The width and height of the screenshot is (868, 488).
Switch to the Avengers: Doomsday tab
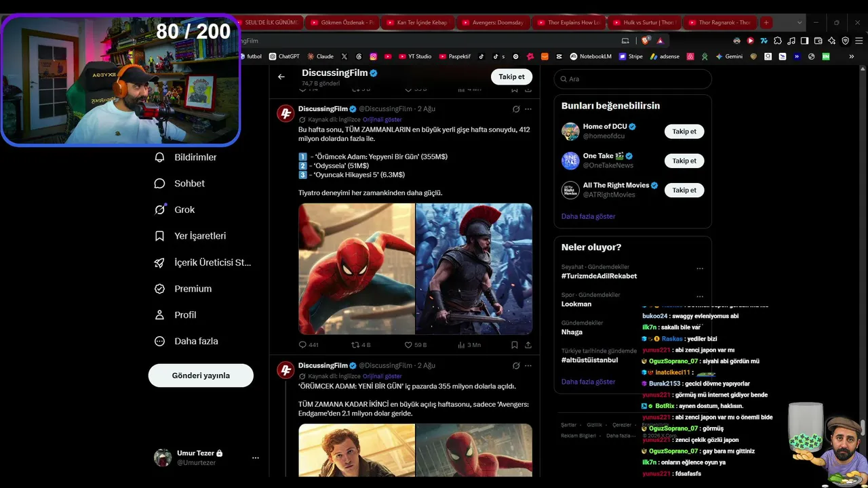point(494,22)
